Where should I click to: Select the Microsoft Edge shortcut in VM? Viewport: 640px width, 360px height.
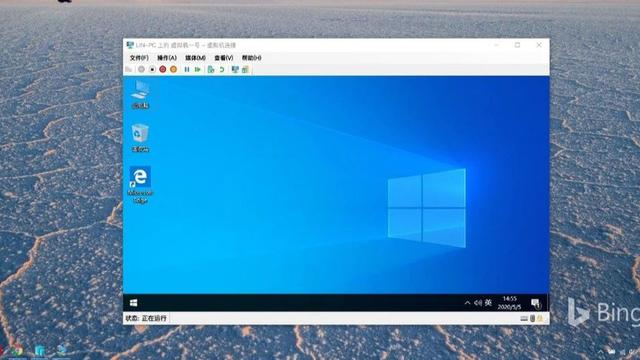[x=140, y=184]
